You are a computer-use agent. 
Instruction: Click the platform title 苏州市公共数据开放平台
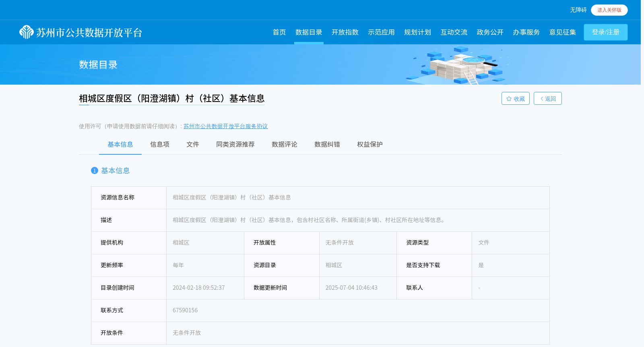click(89, 33)
